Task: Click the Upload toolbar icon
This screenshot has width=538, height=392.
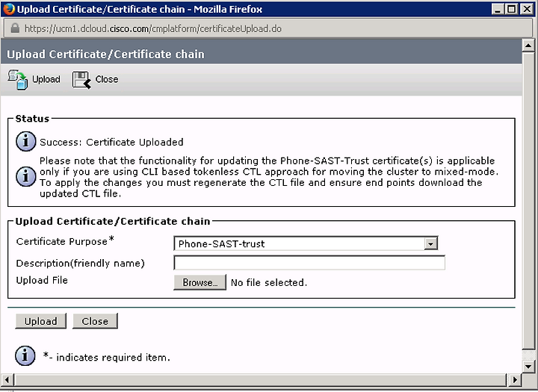Action: (x=17, y=80)
